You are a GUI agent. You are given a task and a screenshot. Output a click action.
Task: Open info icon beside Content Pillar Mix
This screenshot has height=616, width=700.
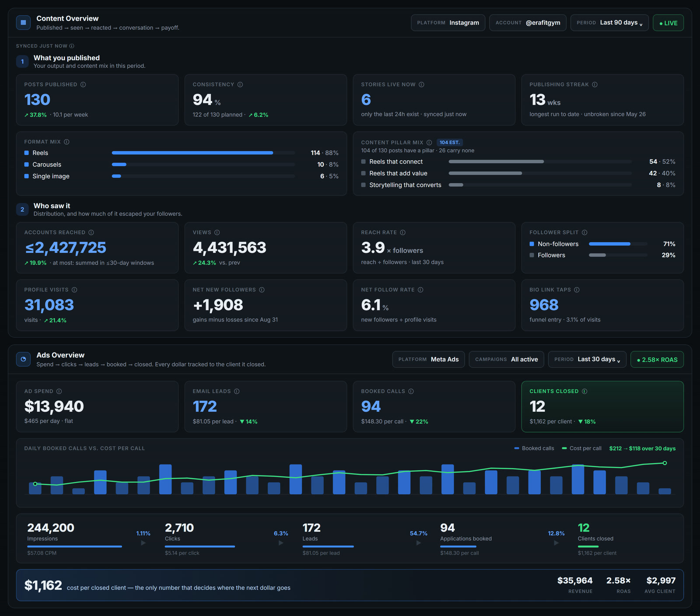[429, 143]
